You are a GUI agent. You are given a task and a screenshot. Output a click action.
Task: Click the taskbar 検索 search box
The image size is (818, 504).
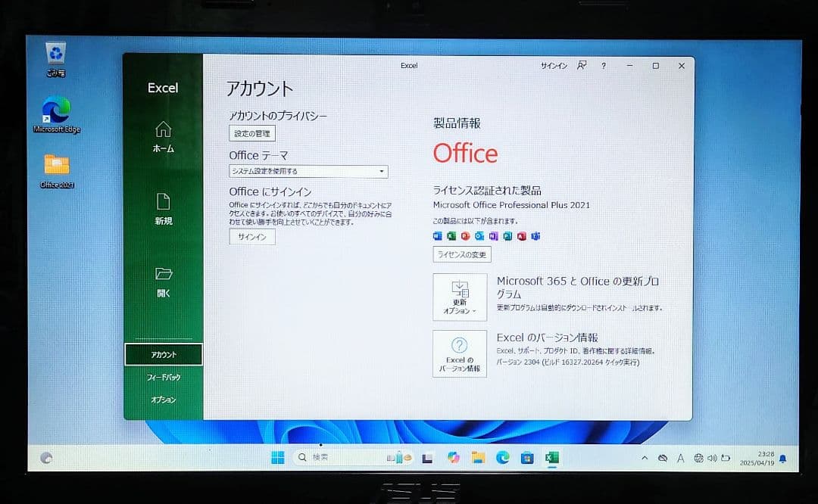(353, 458)
